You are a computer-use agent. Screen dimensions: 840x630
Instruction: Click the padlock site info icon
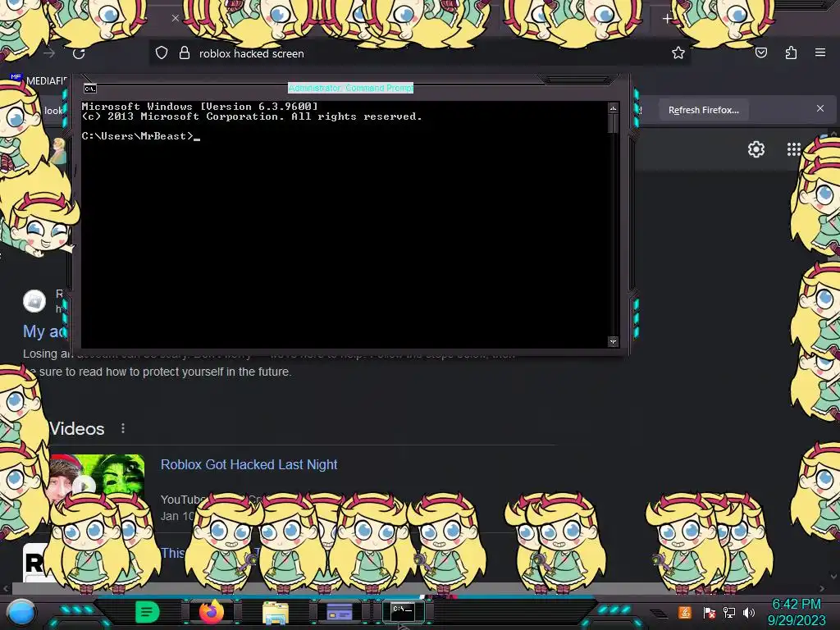pyautogui.click(x=185, y=53)
